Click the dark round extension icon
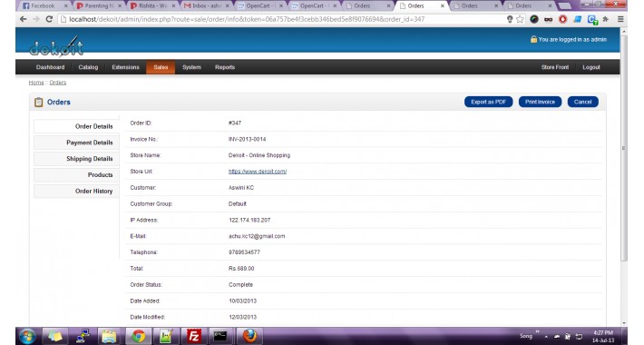Screen dimensions: 644x345 (x=534, y=19)
